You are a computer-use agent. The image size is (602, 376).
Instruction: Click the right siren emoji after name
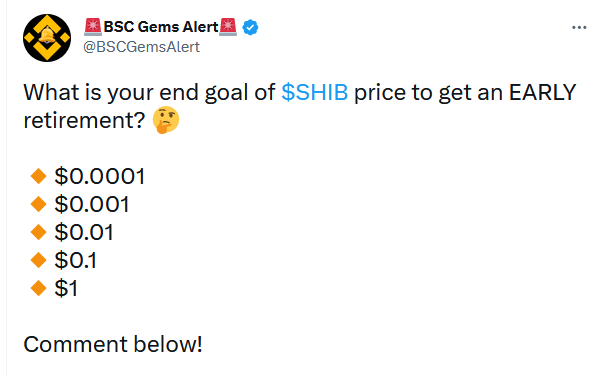click(228, 27)
